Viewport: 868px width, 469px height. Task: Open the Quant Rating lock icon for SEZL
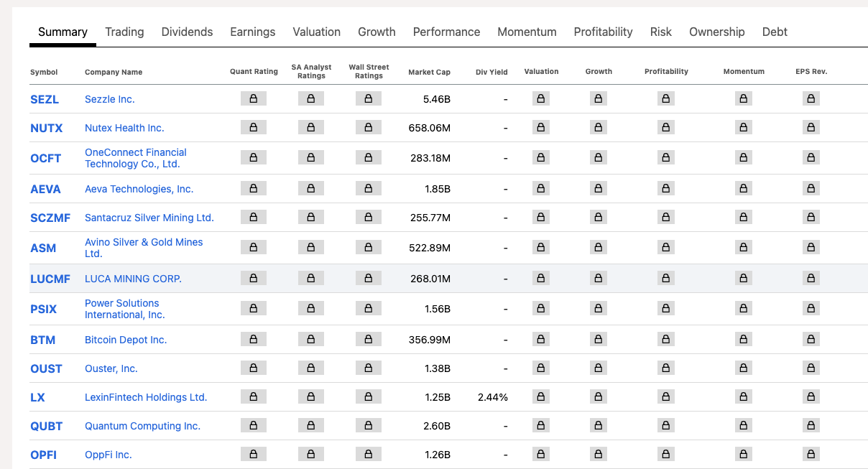(254, 99)
